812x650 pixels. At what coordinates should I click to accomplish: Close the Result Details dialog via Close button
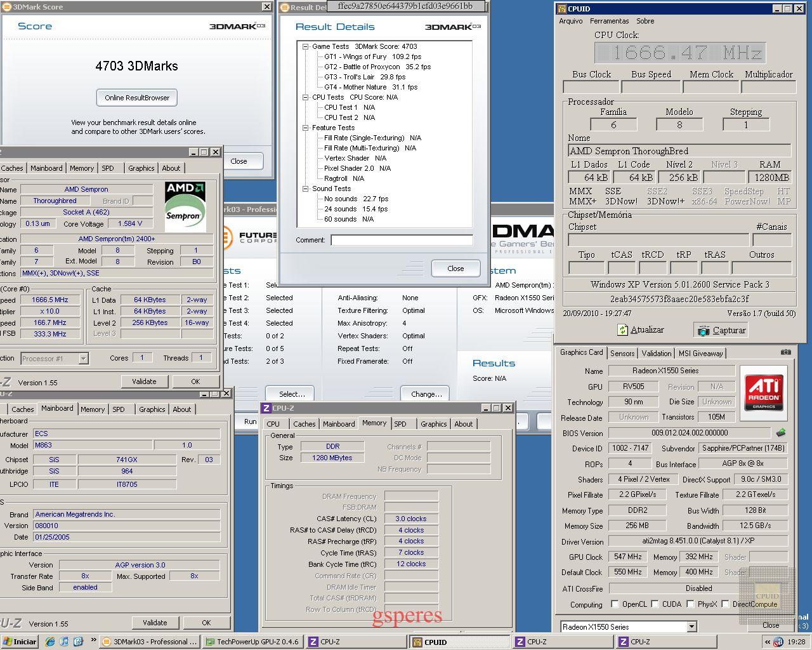pos(455,269)
